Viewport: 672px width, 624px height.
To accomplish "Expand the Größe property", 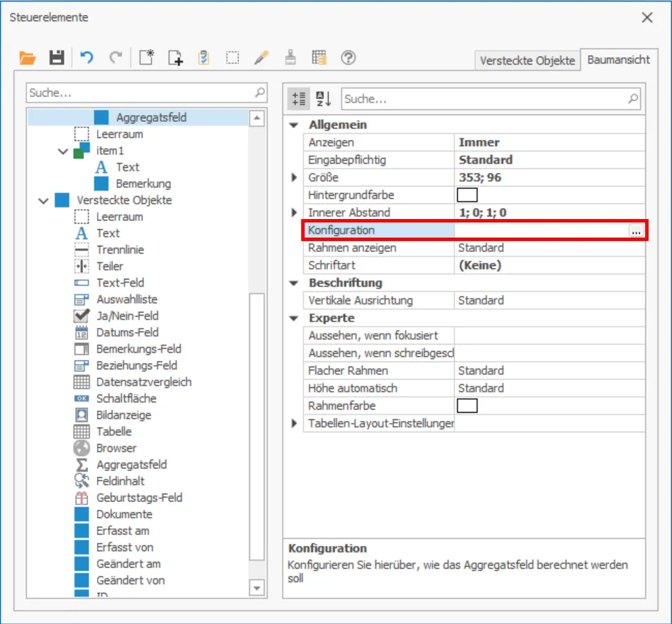I will [x=294, y=177].
